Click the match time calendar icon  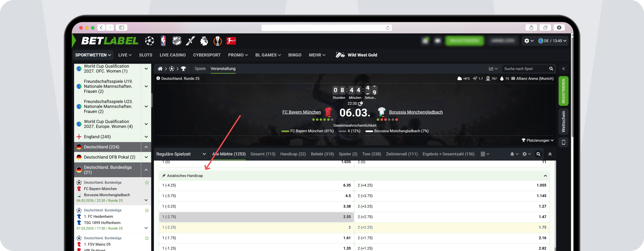[x=360, y=103]
